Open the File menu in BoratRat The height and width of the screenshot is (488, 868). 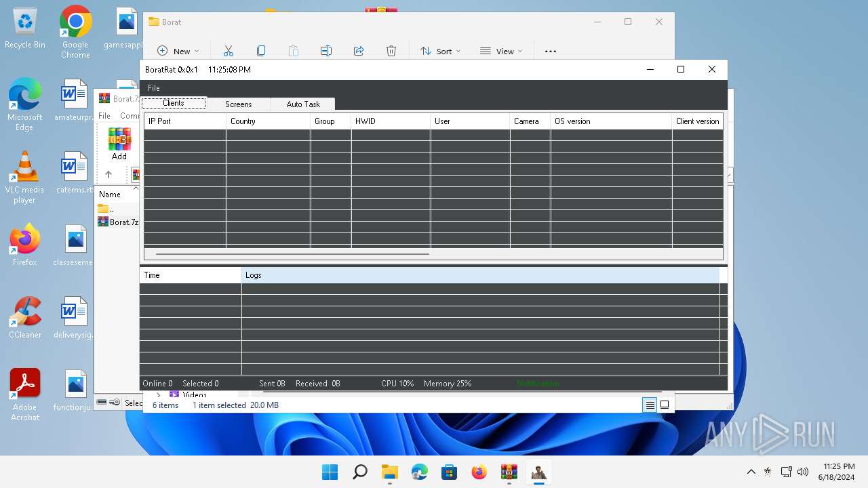point(154,88)
